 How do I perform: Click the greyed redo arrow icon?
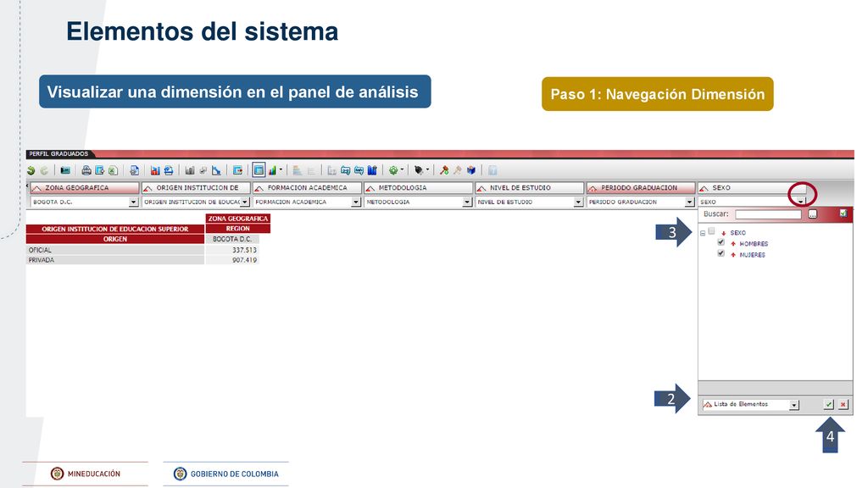pyautogui.click(x=44, y=170)
